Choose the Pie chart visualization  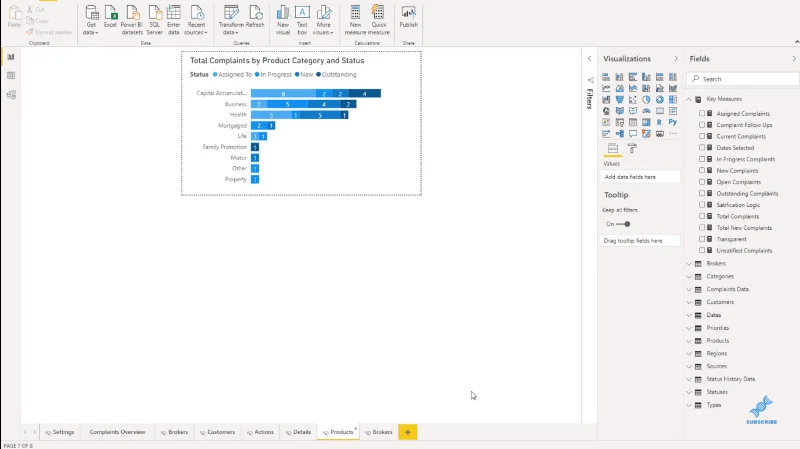(x=646, y=99)
